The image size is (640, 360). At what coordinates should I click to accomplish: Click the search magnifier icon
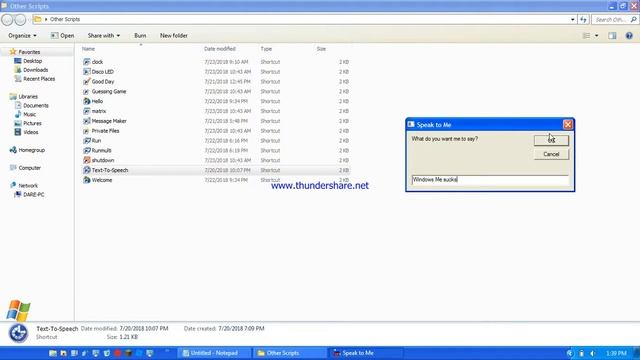coord(633,19)
